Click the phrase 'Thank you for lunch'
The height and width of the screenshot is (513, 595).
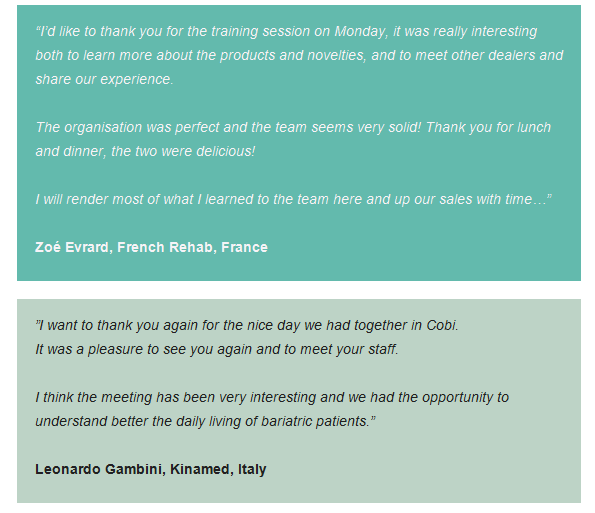(x=488, y=127)
